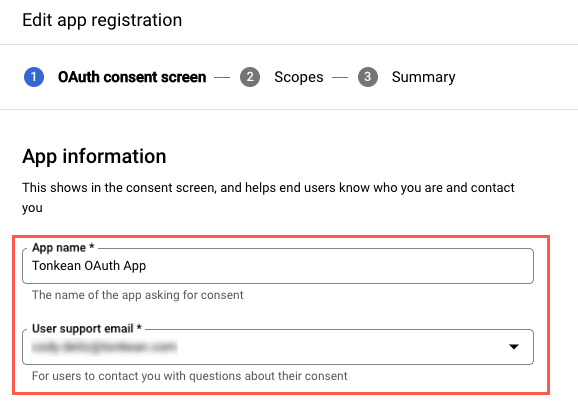Viewport: 578px width, 414px height.
Task: Open the User support email dropdown arrow
Action: point(514,347)
